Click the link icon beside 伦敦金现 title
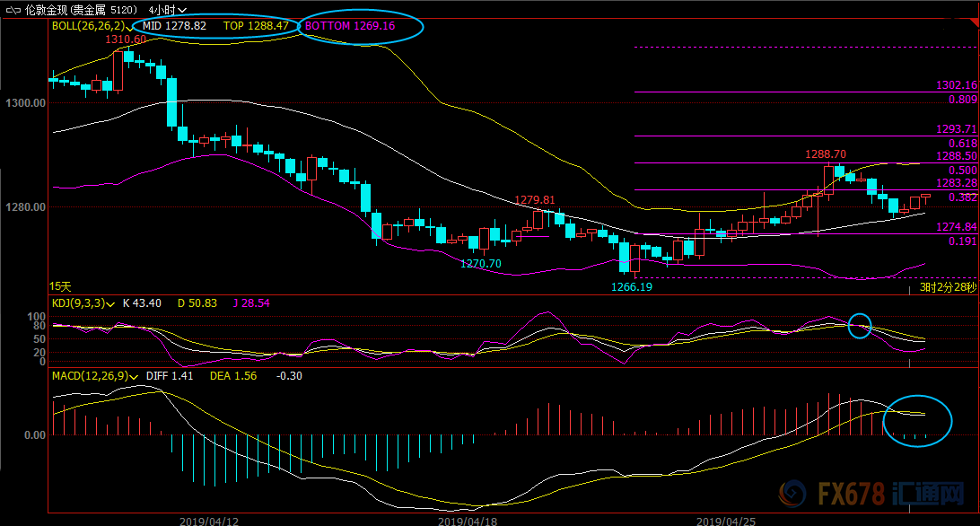The width and height of the screenshot is (980, 526). coord(12,9)
